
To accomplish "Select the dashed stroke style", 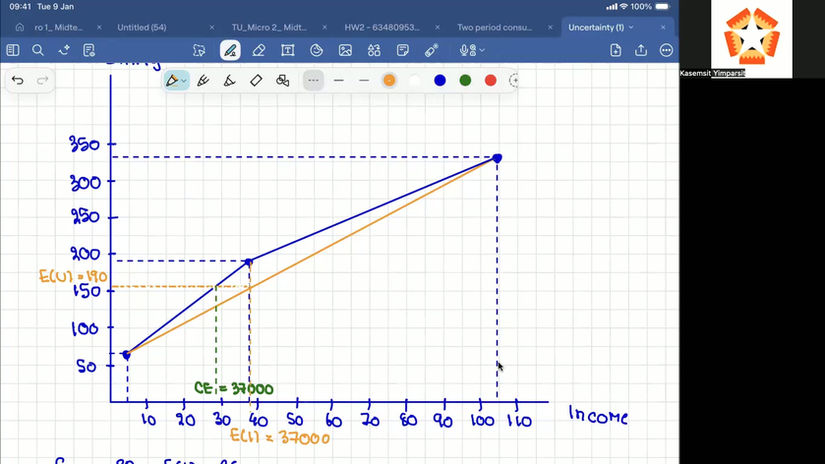I will pos(313,80).
